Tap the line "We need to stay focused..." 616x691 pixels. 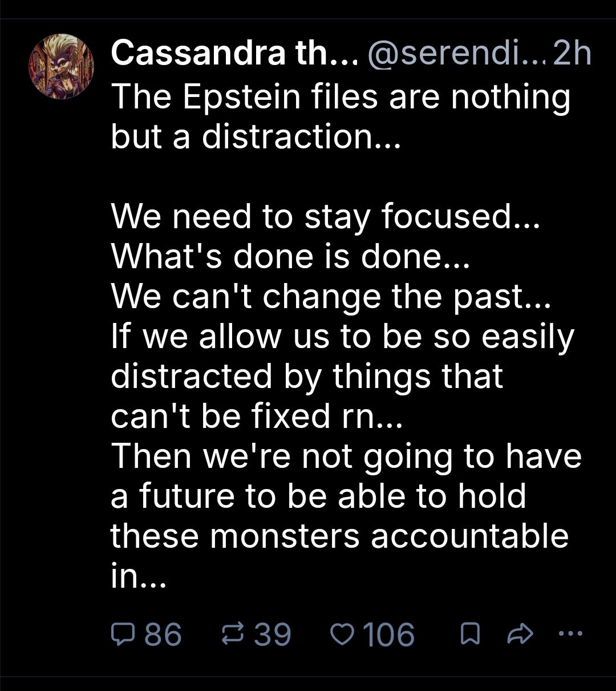point(325,216)
